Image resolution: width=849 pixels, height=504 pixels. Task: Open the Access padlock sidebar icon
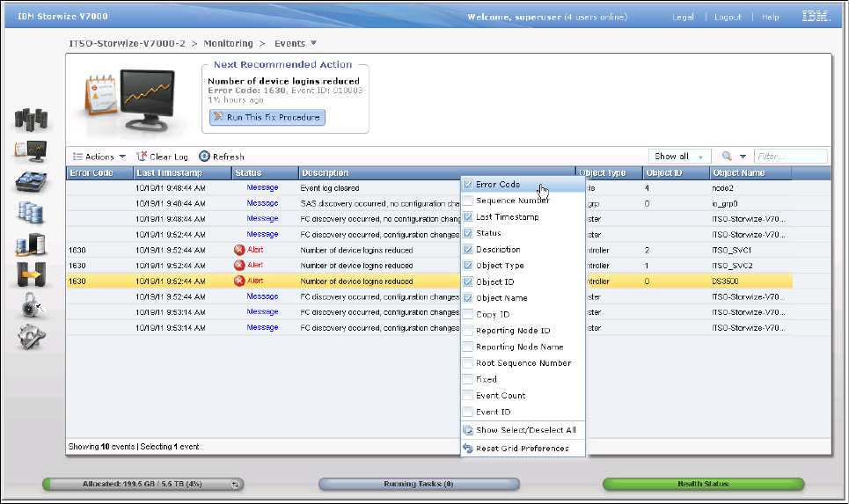click(x=31, y=306)
